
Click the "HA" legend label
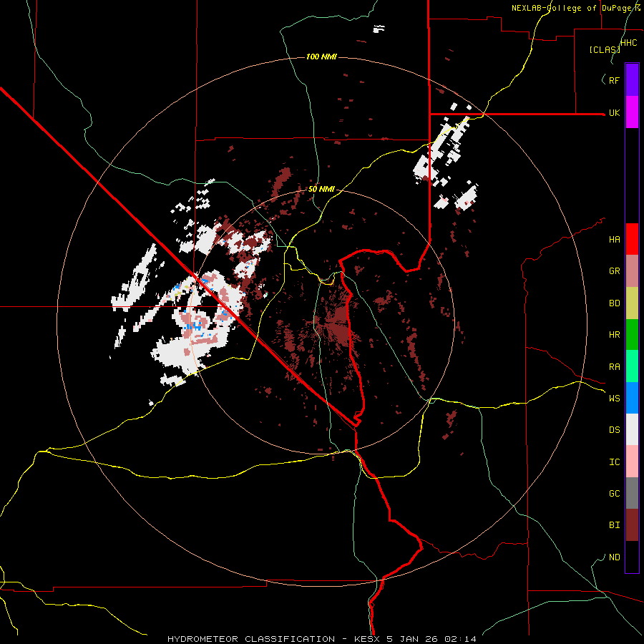pyautogui.click(x=614, y=239)
